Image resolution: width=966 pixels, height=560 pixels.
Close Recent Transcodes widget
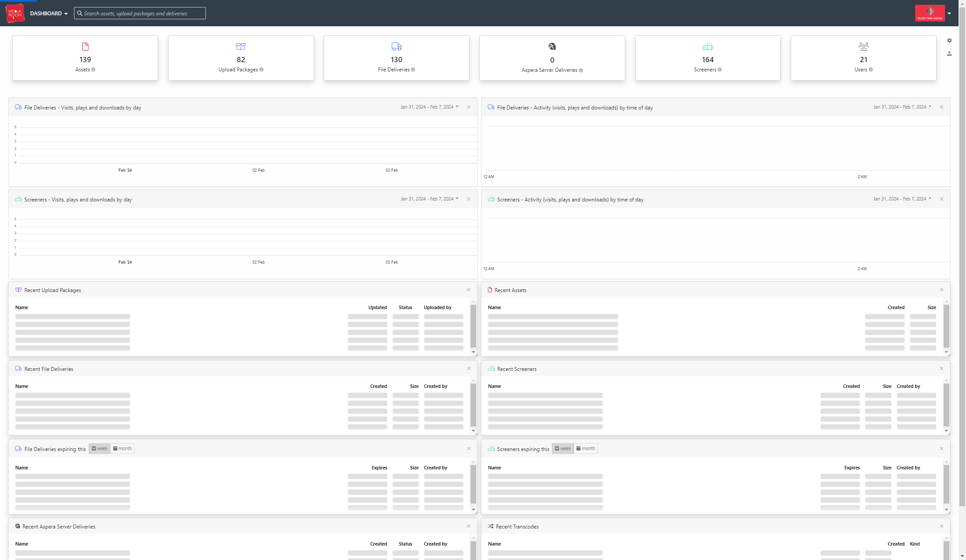point(941,526)
